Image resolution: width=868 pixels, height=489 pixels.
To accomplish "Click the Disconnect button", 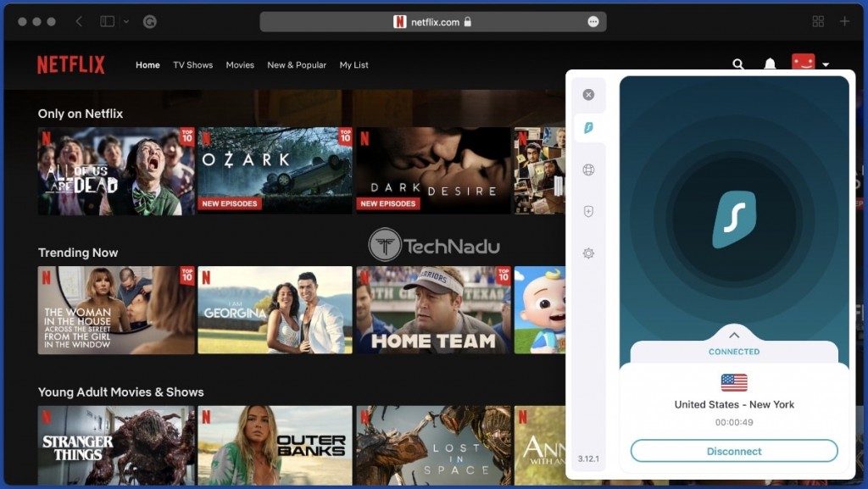I will point(734,451).
